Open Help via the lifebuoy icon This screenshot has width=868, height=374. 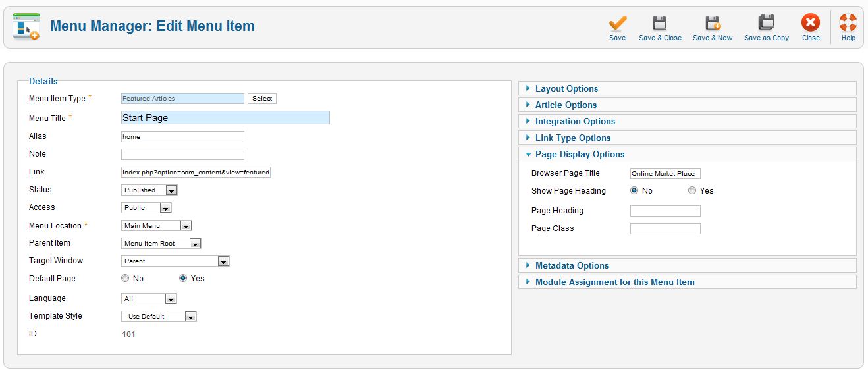click(848, 24)
